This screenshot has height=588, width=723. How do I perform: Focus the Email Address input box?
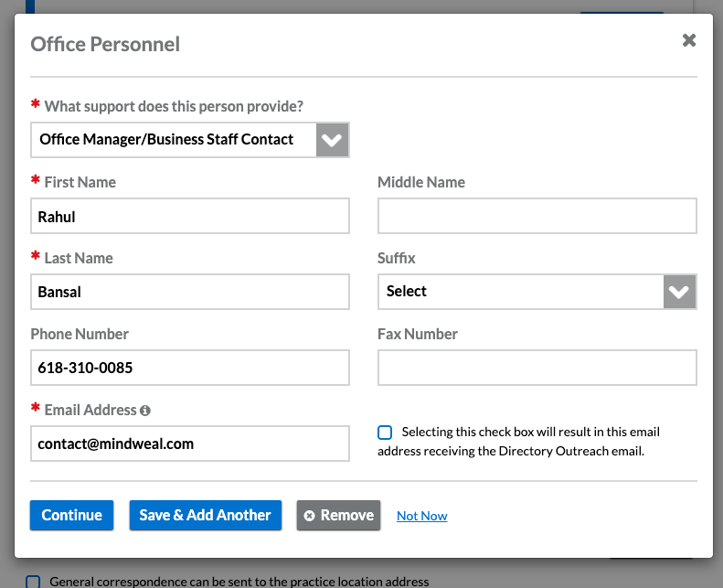(x=189, y=444)
